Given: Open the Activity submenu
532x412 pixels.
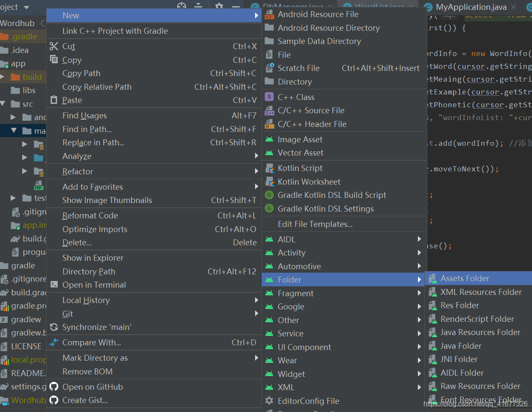Looking at the screenshot, I should (x=344, y=253).
